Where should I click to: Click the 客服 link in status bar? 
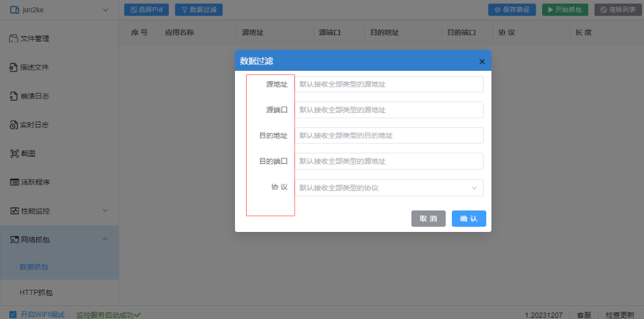584,315
